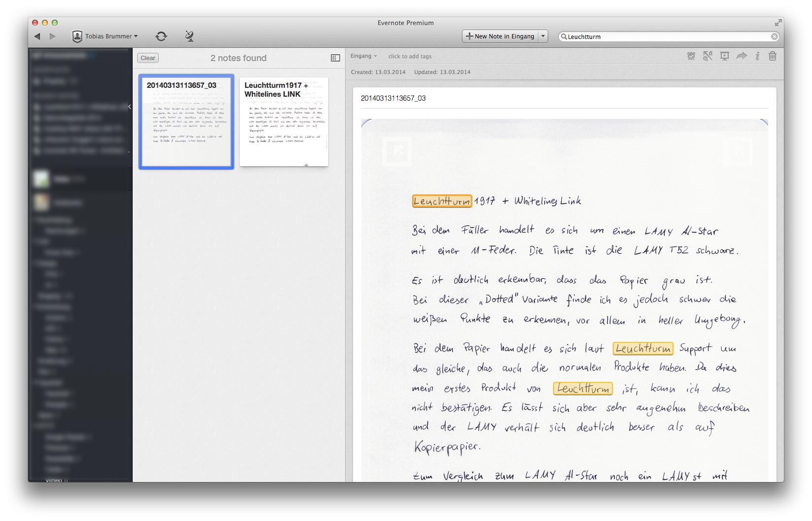
Task: Change note list view layout
Action: 335,58
